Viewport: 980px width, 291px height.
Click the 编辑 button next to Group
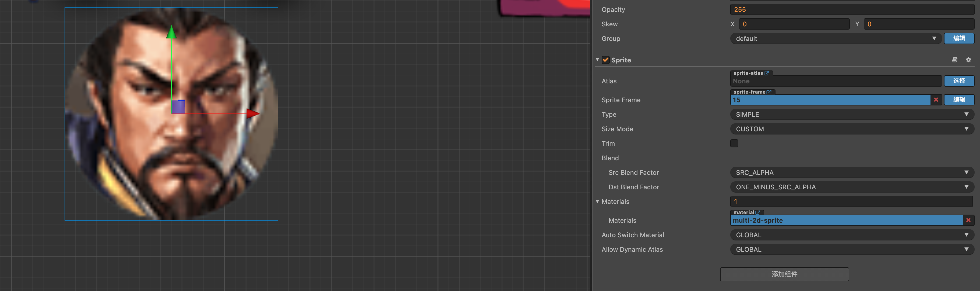(x=959, y=38)
